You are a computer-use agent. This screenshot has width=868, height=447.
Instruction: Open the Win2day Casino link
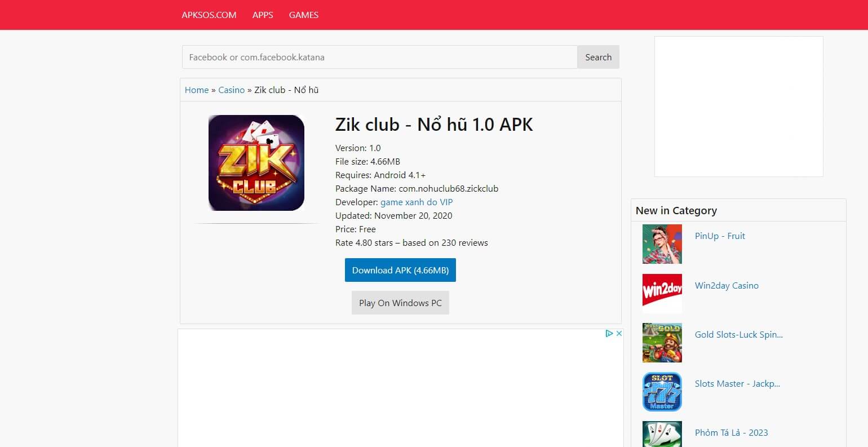[727, 286]
